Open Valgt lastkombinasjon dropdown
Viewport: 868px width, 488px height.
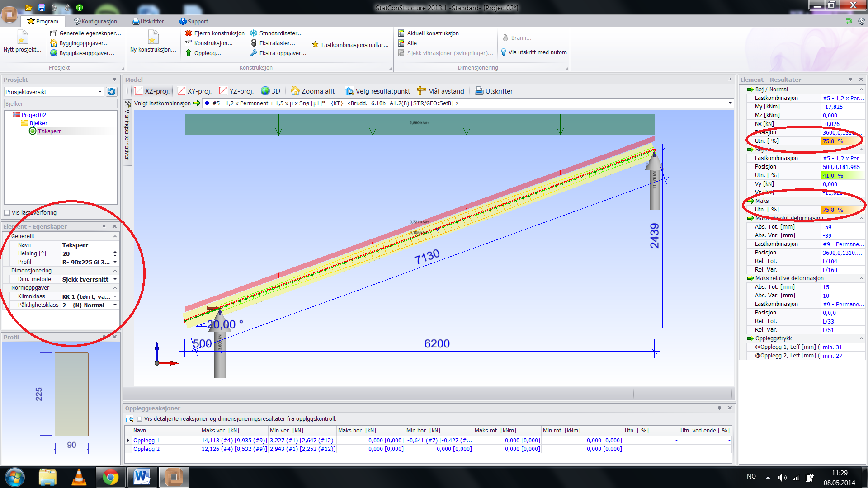pyautogui.click(x=730, y=103)
